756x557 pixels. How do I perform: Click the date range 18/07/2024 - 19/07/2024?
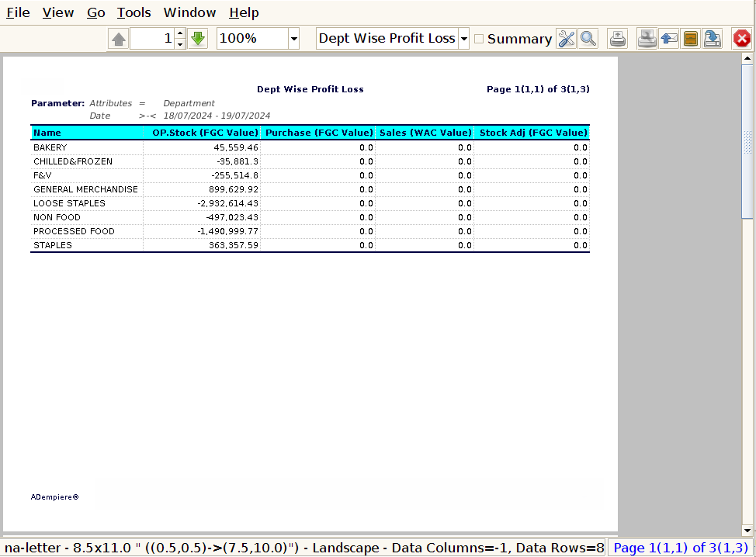[x=217, y=116]
